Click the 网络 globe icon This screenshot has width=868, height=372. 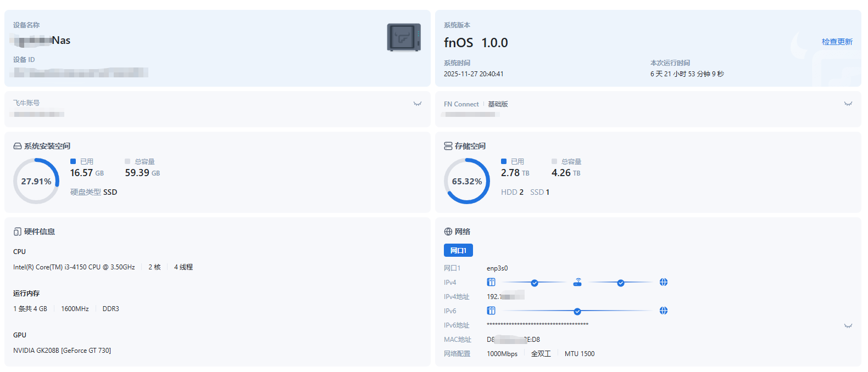pos(448,232)
